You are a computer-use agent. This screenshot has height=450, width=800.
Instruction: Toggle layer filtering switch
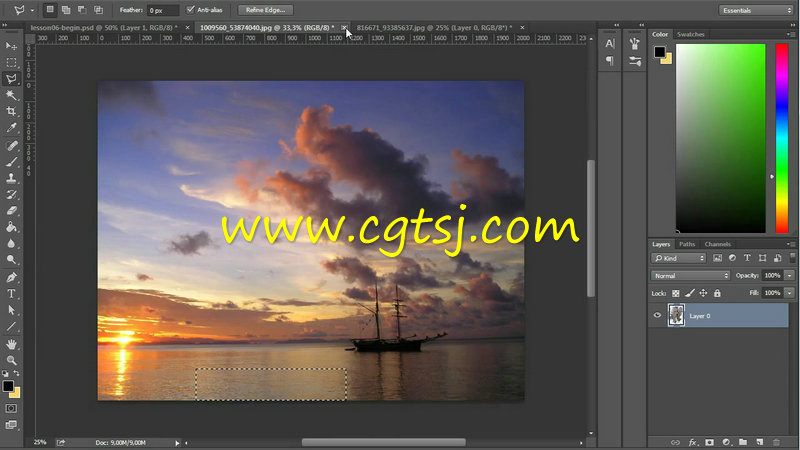click(x=792, y=257)
